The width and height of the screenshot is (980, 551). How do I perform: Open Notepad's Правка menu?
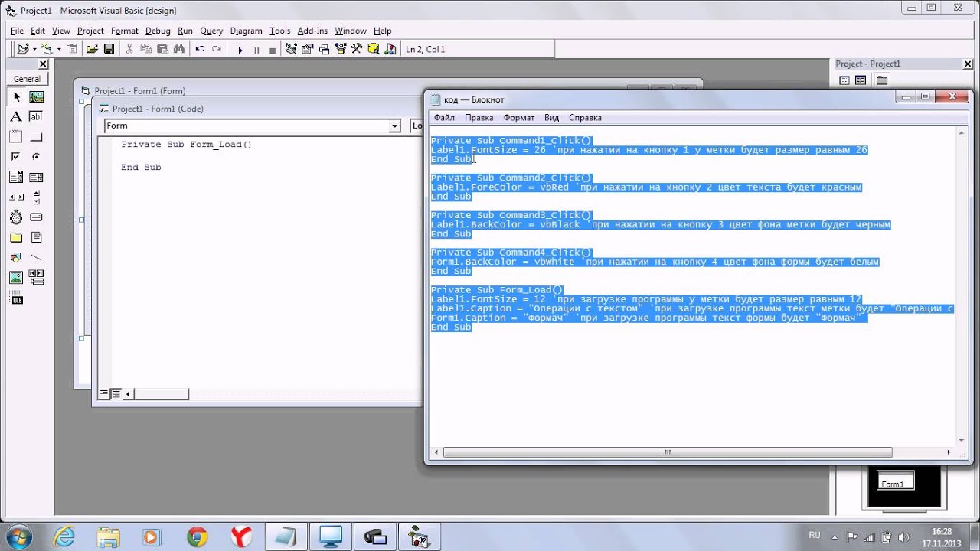coord(479,118)
